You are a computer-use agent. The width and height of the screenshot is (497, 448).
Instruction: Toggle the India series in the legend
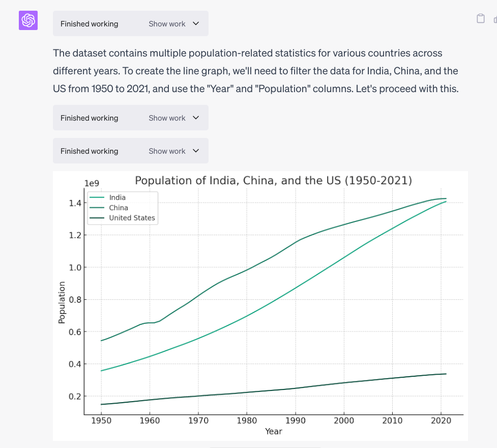(118, 198)
